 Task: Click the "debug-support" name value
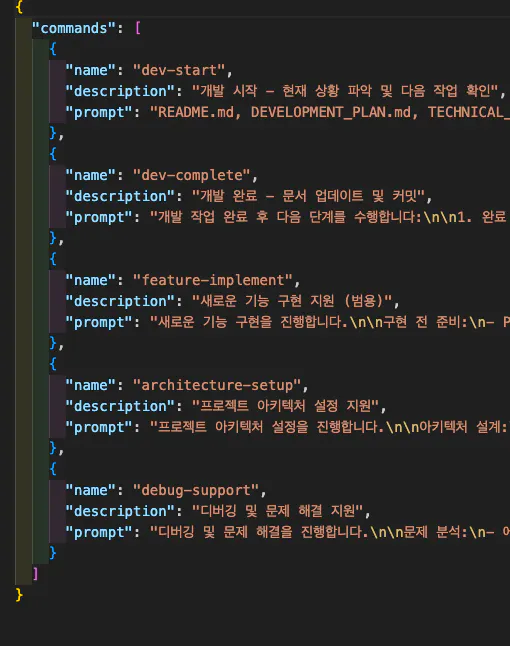coord(196,491)
